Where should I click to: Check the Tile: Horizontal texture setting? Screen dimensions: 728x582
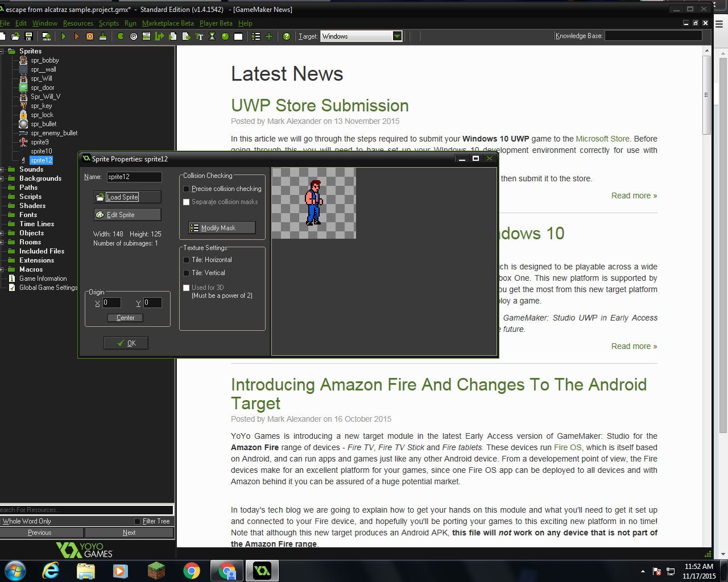[x=186, y=260]
